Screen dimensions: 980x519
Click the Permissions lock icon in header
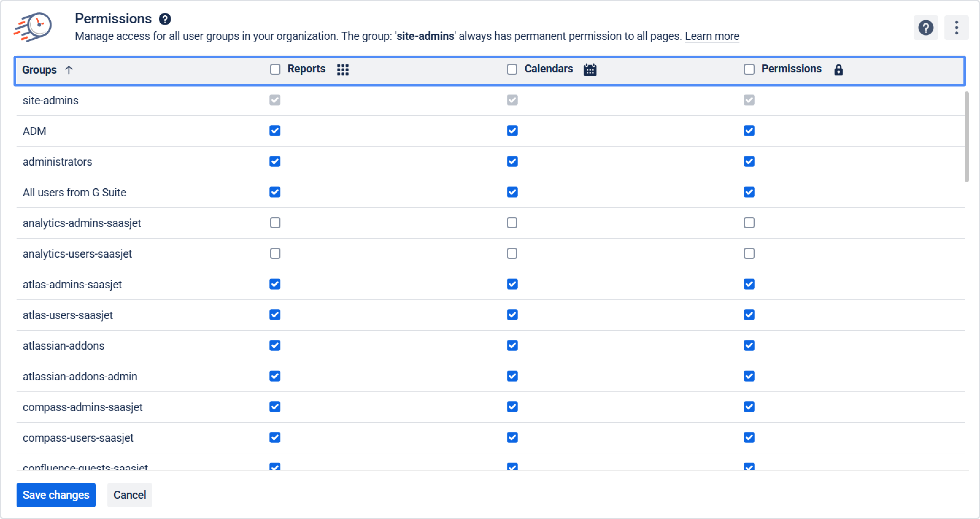coord(839,70)
